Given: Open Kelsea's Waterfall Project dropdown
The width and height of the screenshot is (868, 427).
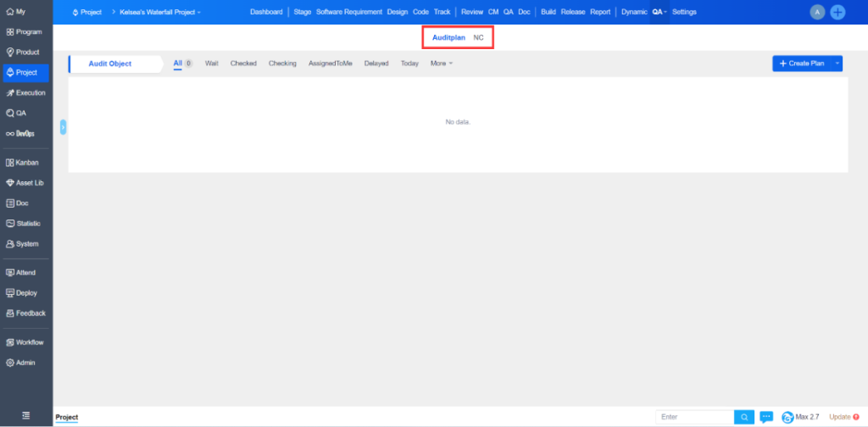Looking at the screenshot, I should 161,13.
